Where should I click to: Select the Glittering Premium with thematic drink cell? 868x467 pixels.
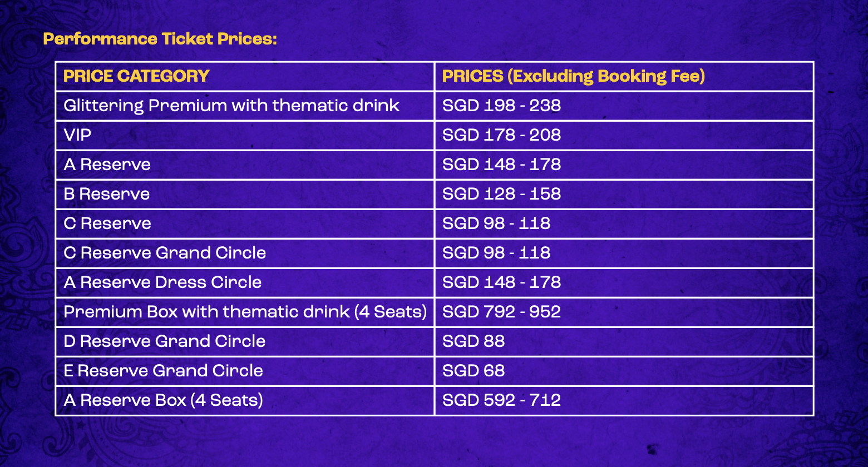[x=231, y=106]
